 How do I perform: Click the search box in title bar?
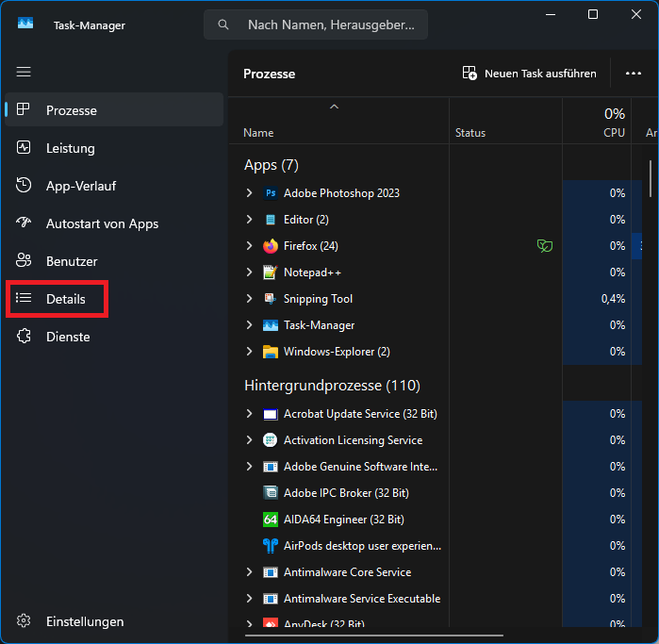pos(316,25)
